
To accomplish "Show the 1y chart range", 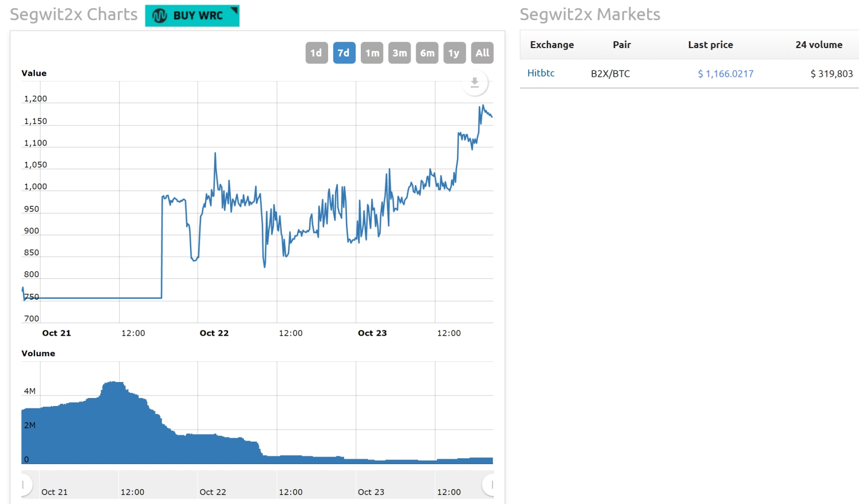I will point(454,53).
